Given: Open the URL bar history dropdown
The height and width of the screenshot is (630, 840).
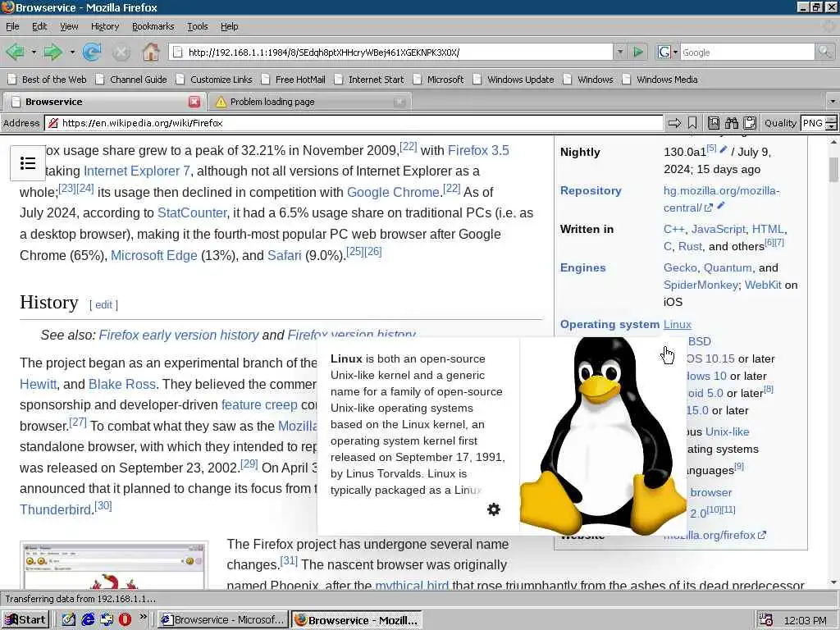Looking at the screenshot, I should pos(620,52).
